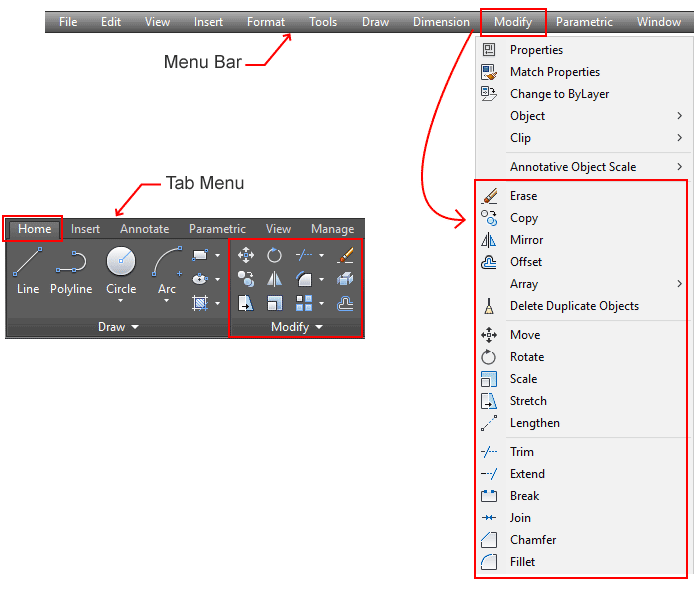700x592 pixels.
Task: Open the Object submenu in the Modify menu
Action: [583, 116]
